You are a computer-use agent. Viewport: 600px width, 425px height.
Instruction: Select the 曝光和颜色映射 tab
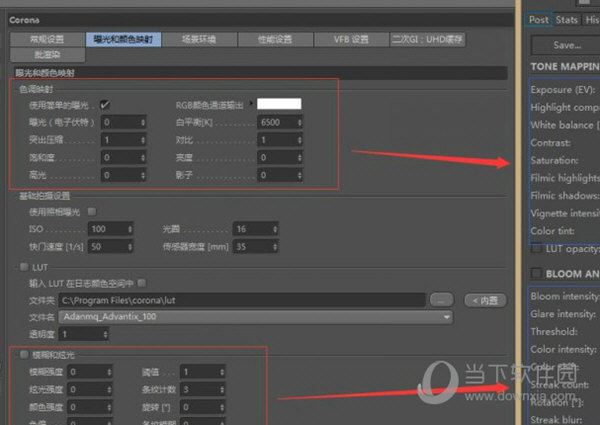click(x=123, y=39)
